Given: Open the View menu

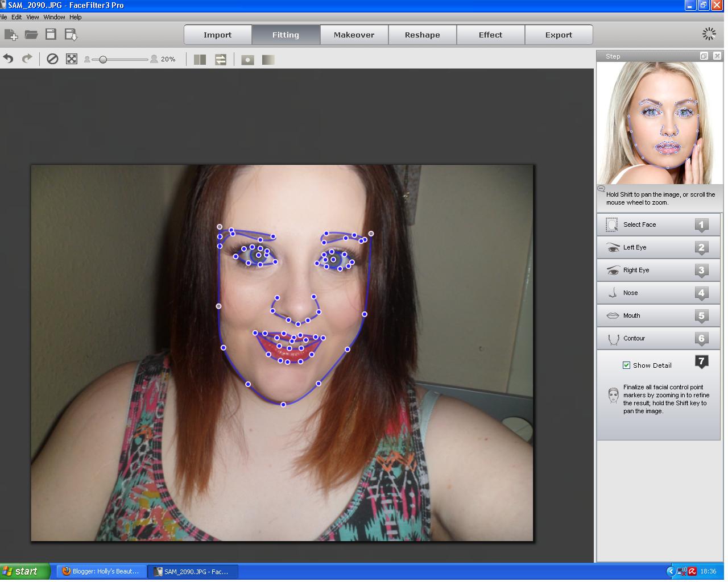Looking at the screenshot, I should pos(32,17).
